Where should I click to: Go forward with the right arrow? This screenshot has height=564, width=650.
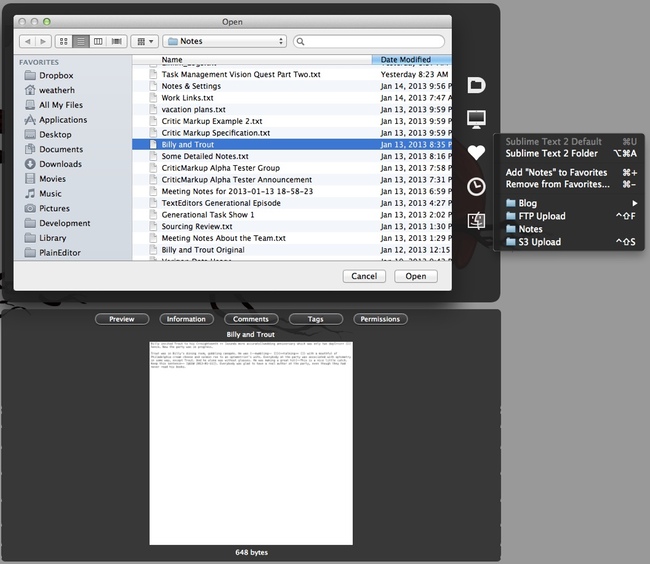[44, 41]
